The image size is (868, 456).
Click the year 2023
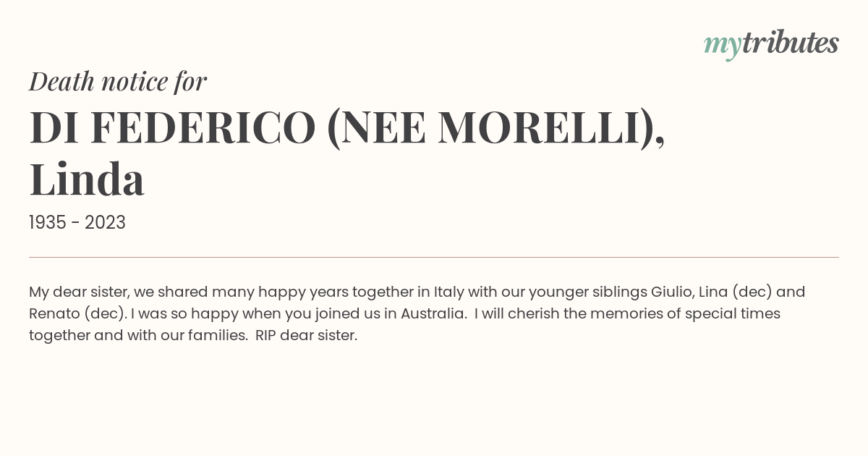(105, 223)
